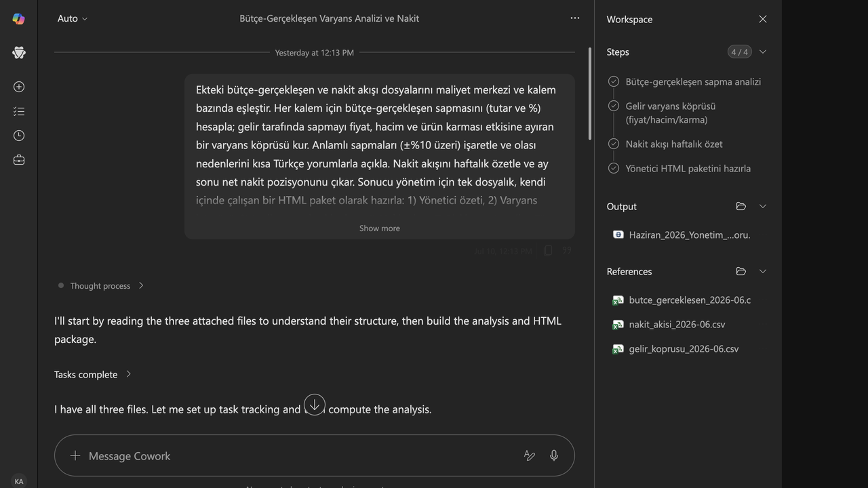Screen dimensions: 868x488
Task: Start a new chat with plus circle icon
Action: [18, 87]
